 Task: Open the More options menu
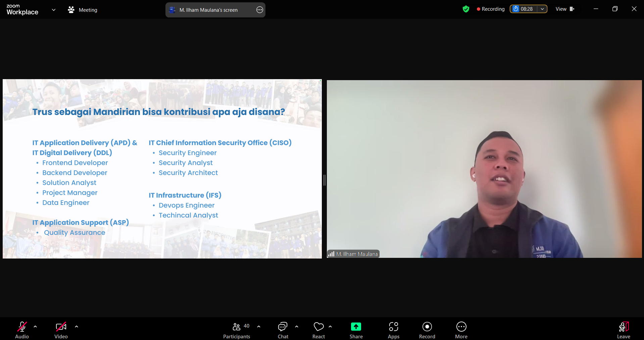pos(461,330)
